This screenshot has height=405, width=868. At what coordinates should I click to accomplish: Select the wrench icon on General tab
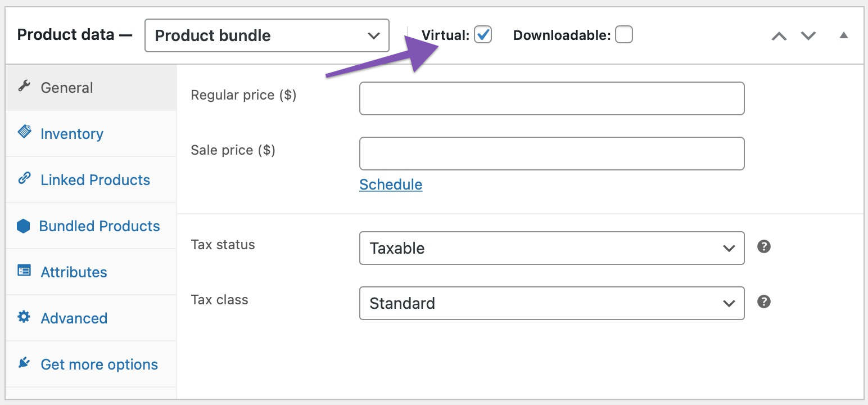23,87
